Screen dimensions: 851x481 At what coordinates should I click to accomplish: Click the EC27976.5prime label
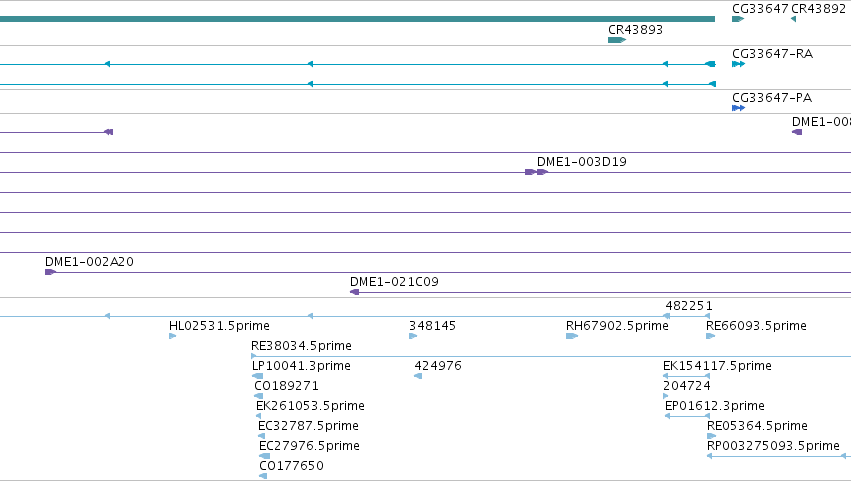point(309,446)
